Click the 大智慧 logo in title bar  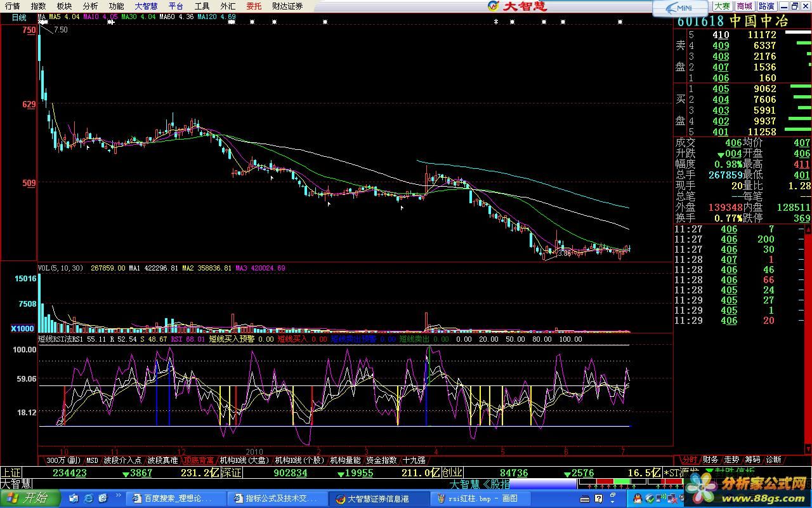517,6
